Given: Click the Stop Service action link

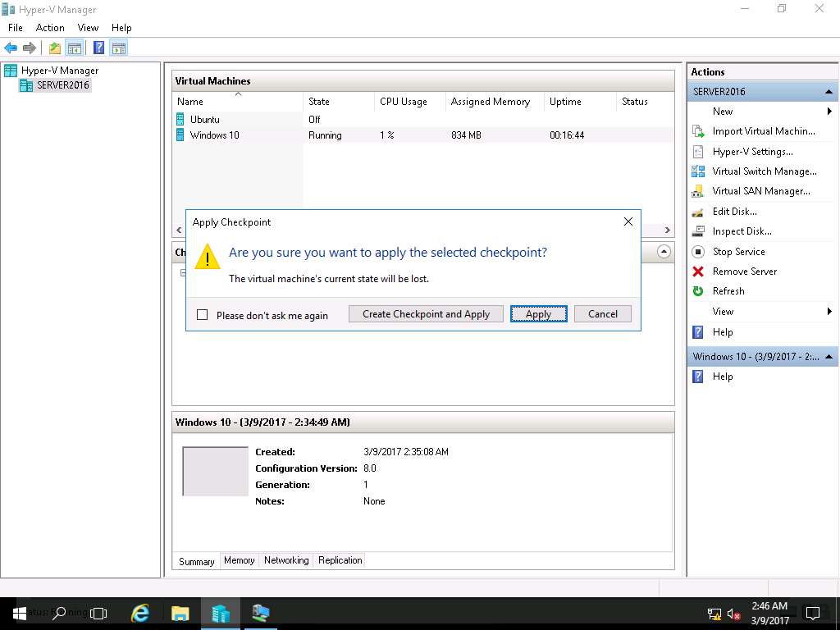Looking at the screenshot, I should 739,252.
